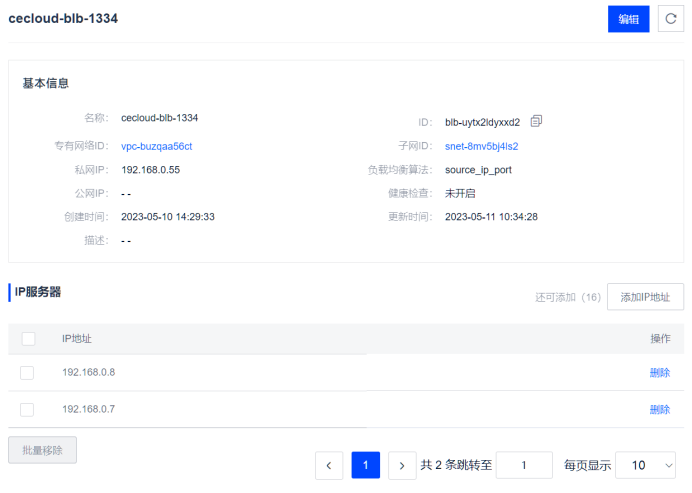Open the per-page count dropdown
692x493 pixels.
coord(645,465)
